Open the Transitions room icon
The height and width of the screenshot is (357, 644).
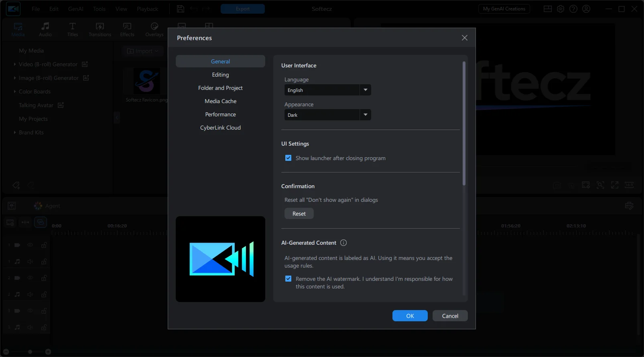pos(100,26)
